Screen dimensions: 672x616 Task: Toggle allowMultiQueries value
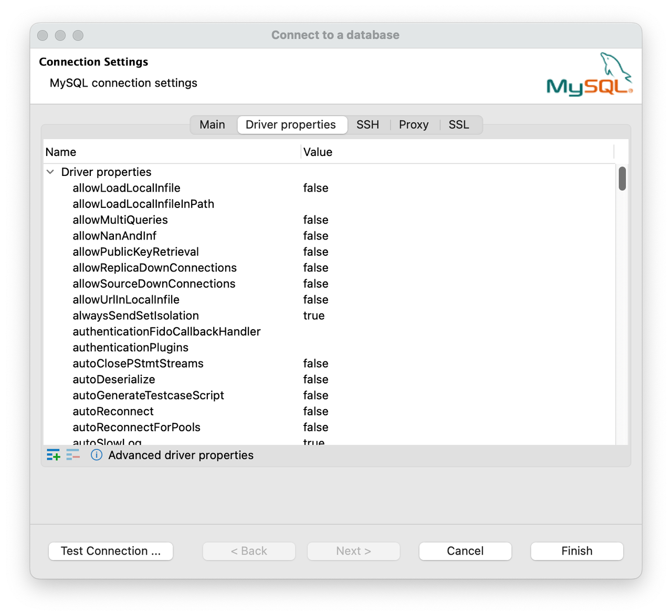click(316, 220)
